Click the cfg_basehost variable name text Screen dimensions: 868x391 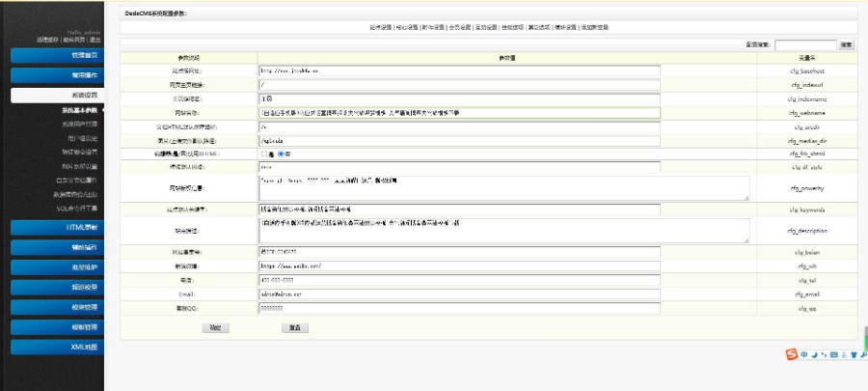807,71
